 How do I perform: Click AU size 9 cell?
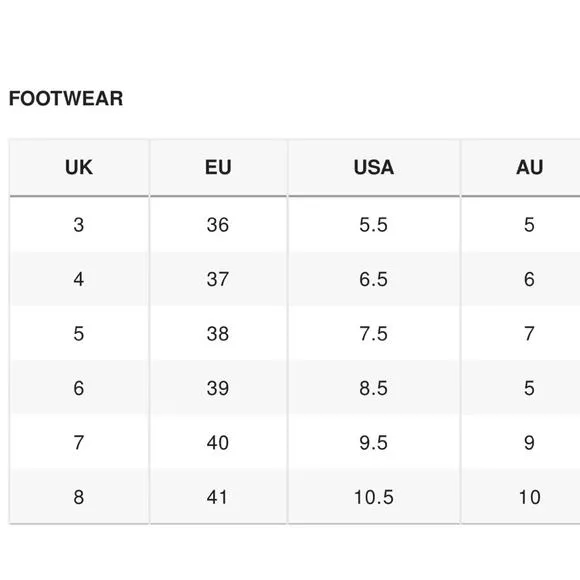coord(521,442)
